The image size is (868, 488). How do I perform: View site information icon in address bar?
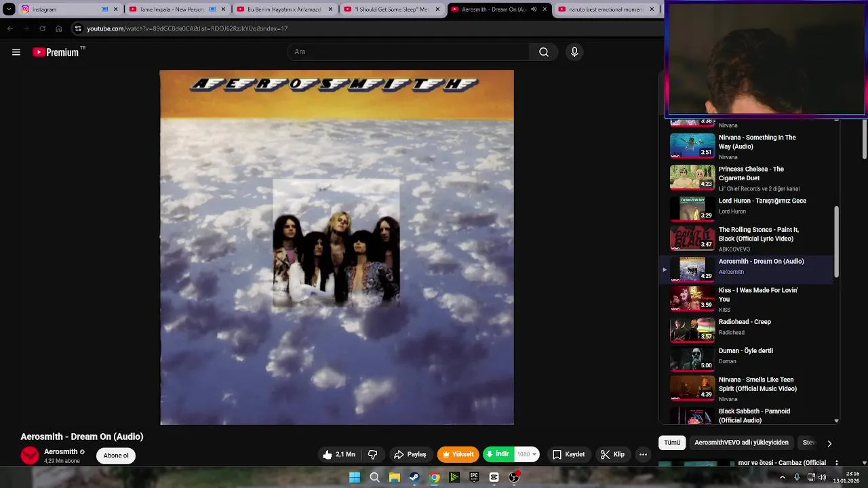[x=78, y=28]
